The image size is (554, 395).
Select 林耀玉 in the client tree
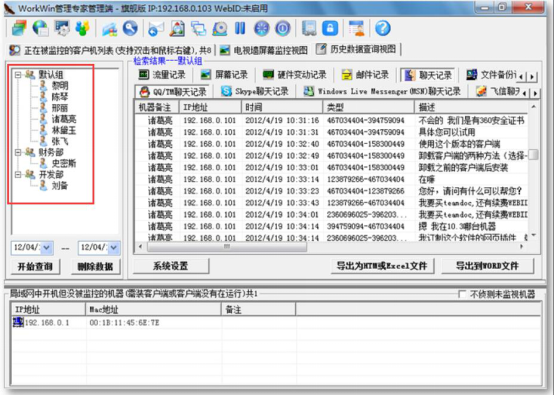pyautogui.click(x=64, y=130)
